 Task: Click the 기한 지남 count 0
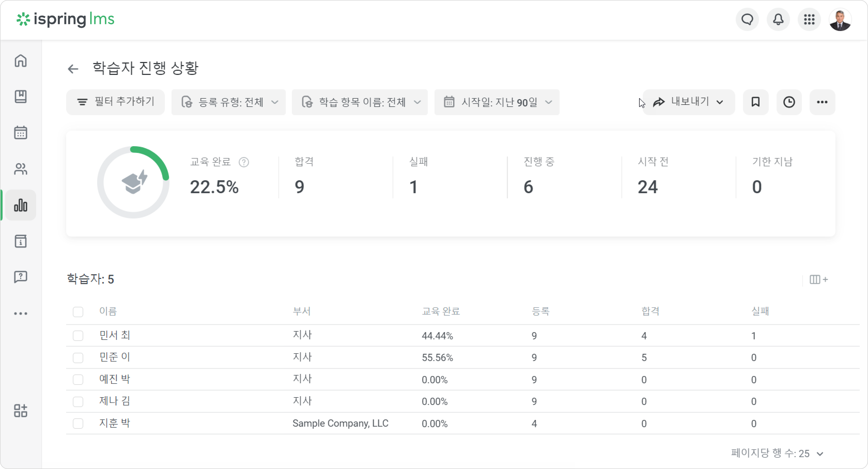(757, 187)
